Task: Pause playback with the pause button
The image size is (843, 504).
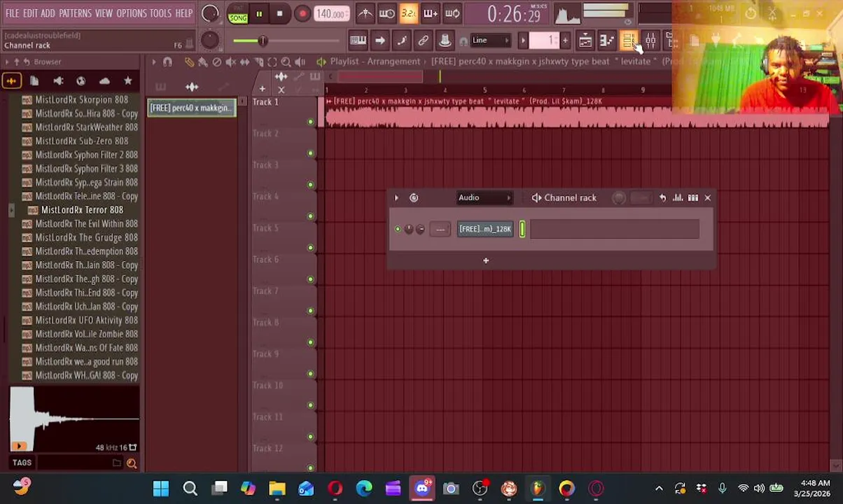Action: [x=259, y=13]
